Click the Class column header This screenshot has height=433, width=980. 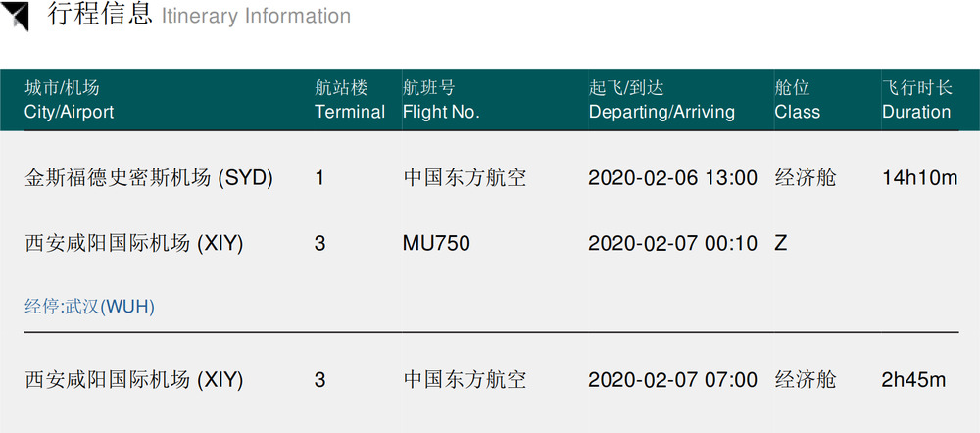click(x=797, y=100)
